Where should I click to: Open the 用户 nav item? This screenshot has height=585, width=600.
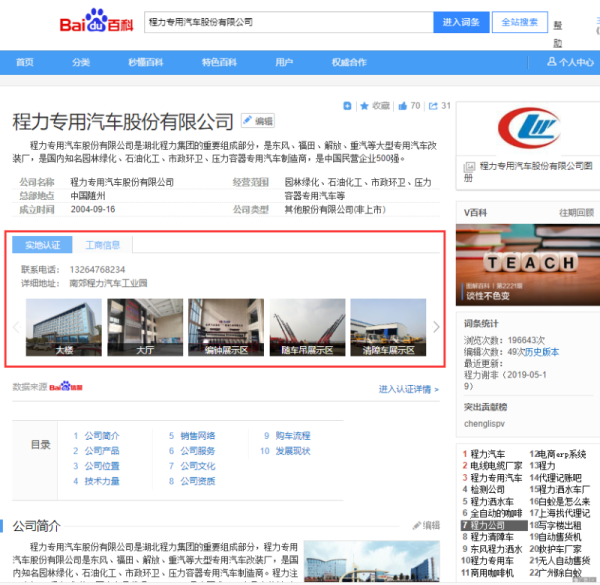284,62
